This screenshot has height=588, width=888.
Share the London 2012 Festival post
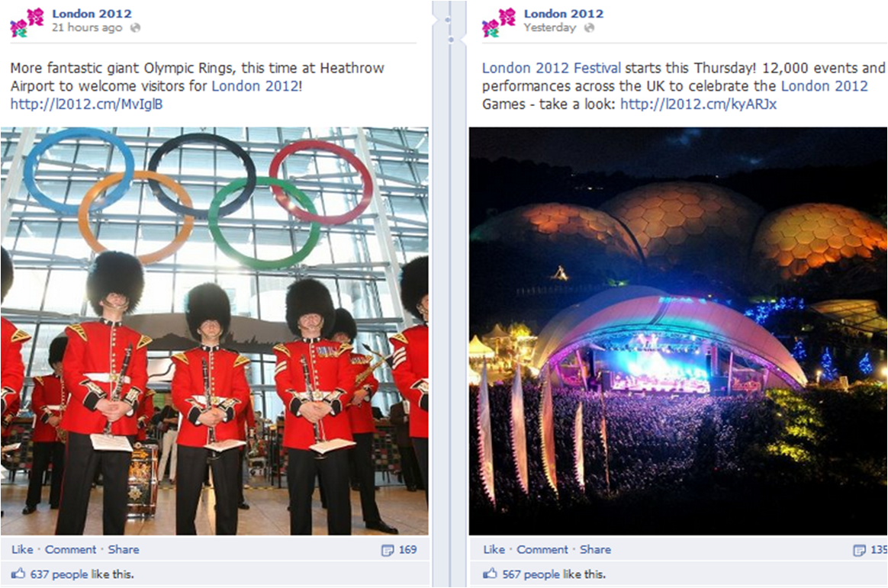point(595,550)
